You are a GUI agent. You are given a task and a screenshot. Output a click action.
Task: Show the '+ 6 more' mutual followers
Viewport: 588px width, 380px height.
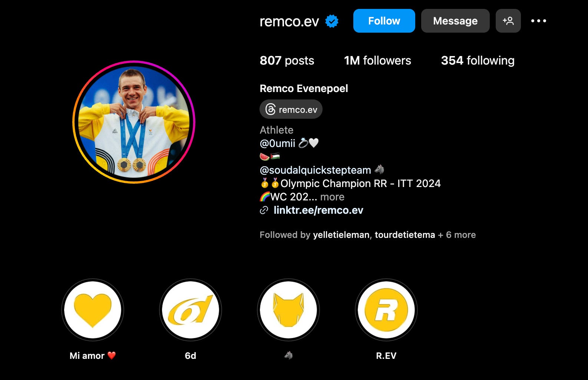(457, 235)
